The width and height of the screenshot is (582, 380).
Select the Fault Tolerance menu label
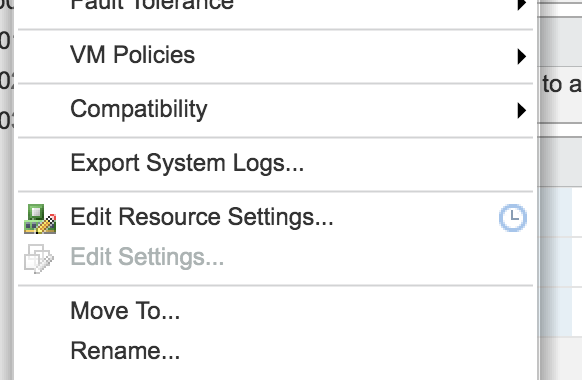152,4
